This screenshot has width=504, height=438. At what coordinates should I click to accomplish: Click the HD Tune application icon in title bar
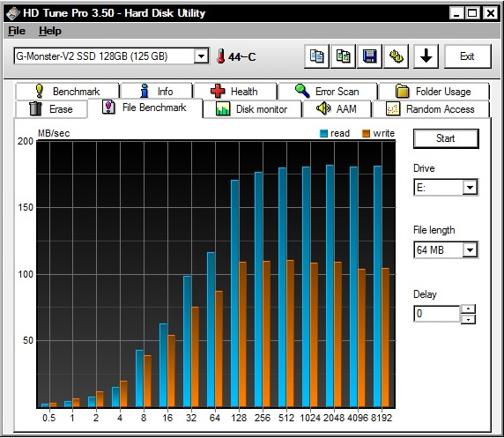(13, 13)
